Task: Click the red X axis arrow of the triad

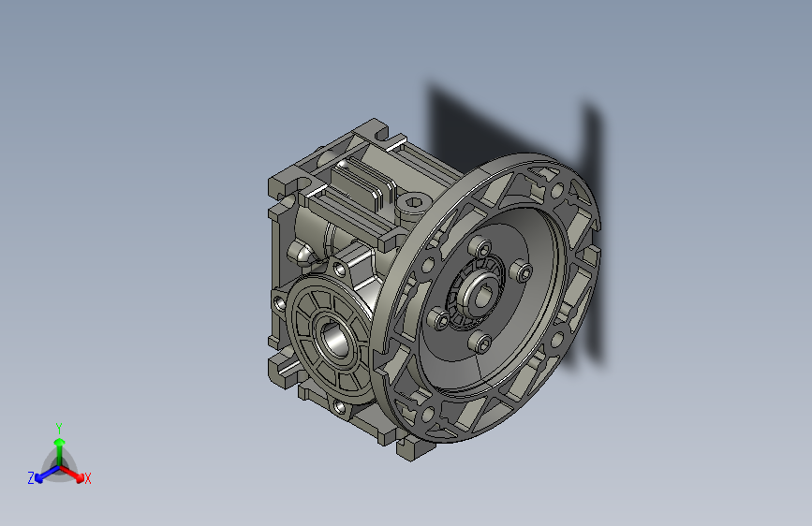Action: tap(72, 474)
